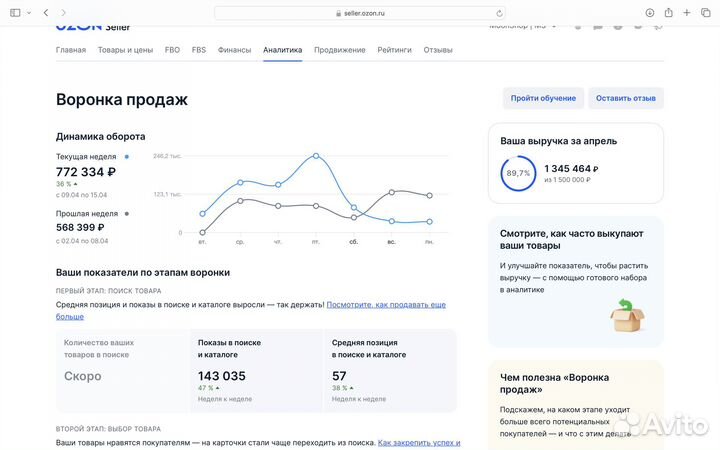Screen dimensions: 720x450
Task: Click the Показы в поиске и каталоге label
Action: coord(229,349)
